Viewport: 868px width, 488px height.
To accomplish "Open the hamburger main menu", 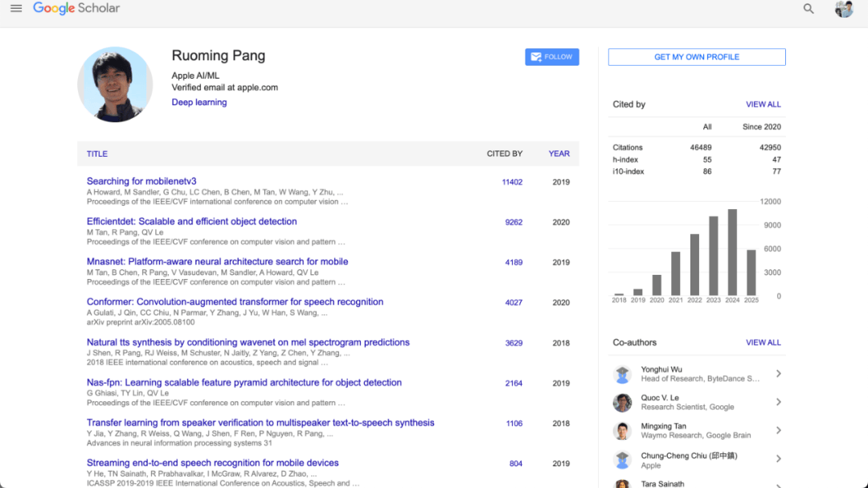I will [x=16, y=9].
